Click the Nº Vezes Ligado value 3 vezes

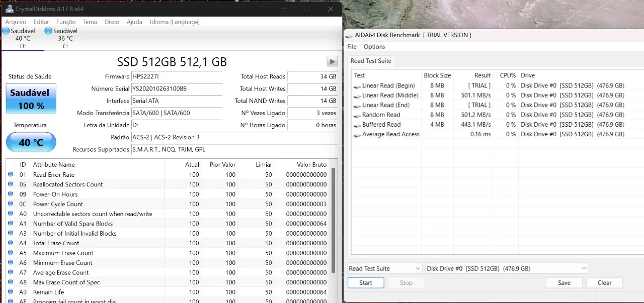click(x=312, y=113)
